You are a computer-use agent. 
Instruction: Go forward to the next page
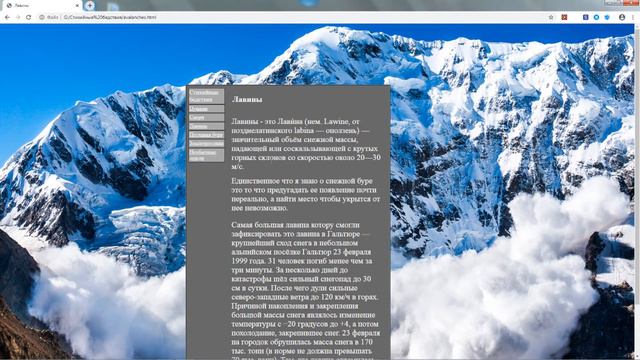[18, 17]
